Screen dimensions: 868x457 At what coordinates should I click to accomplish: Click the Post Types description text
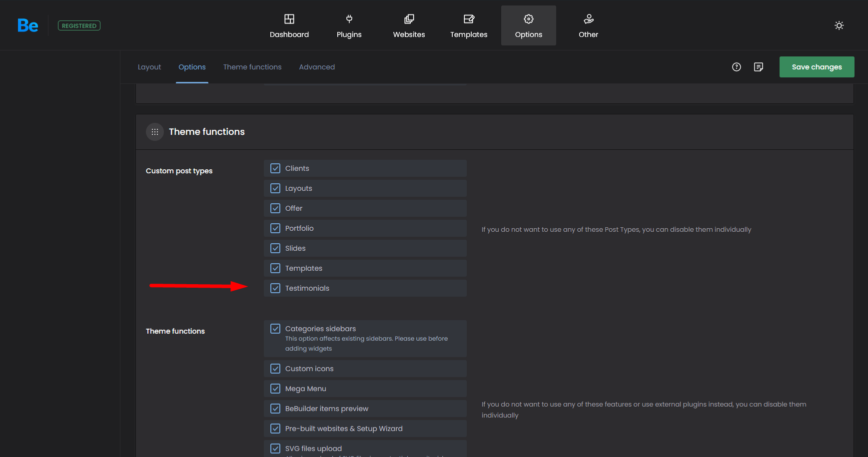[x=616, y=230]
